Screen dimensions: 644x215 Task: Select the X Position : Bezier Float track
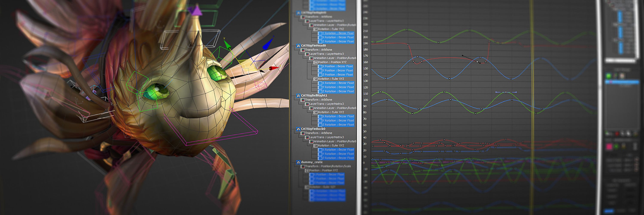[x=336, y=66]
